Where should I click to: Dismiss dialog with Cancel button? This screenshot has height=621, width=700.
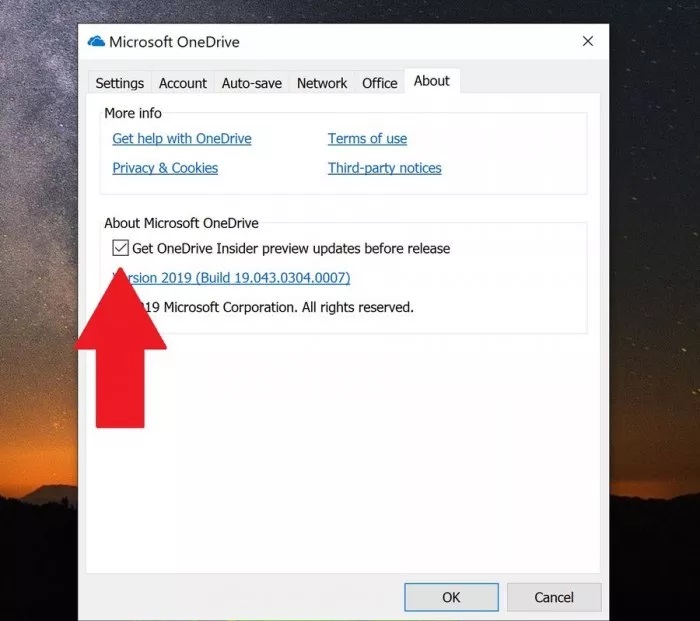pos(554,597)
